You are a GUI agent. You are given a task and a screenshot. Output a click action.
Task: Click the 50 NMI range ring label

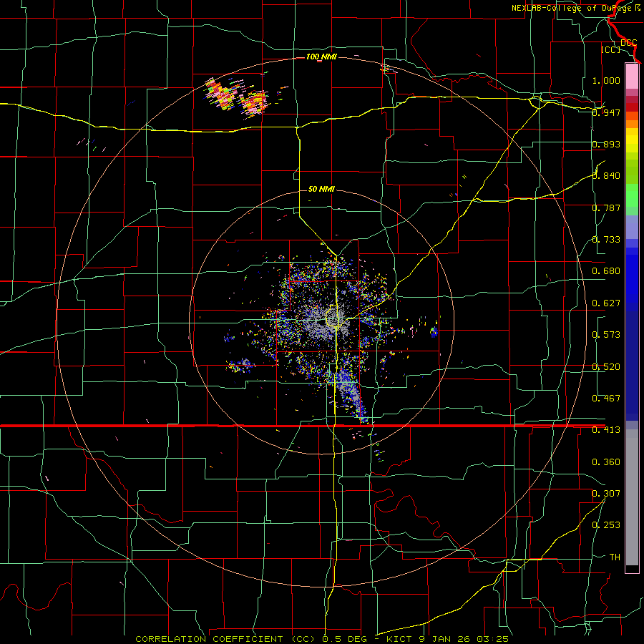pos(321,189)
